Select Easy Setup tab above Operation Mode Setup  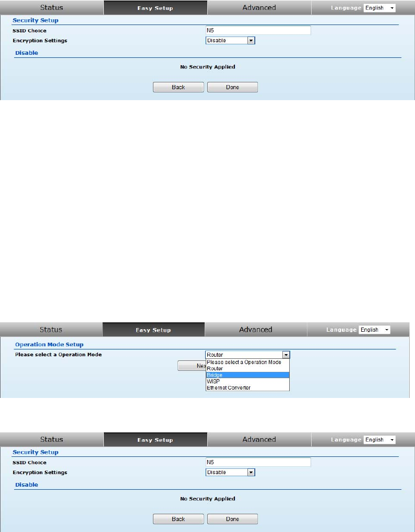(153, 330)
